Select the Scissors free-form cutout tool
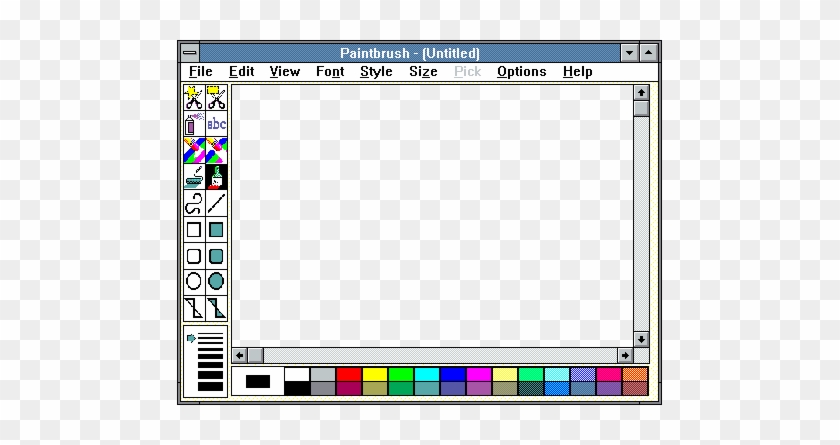 pyautogui.click(x=194, y=97)
